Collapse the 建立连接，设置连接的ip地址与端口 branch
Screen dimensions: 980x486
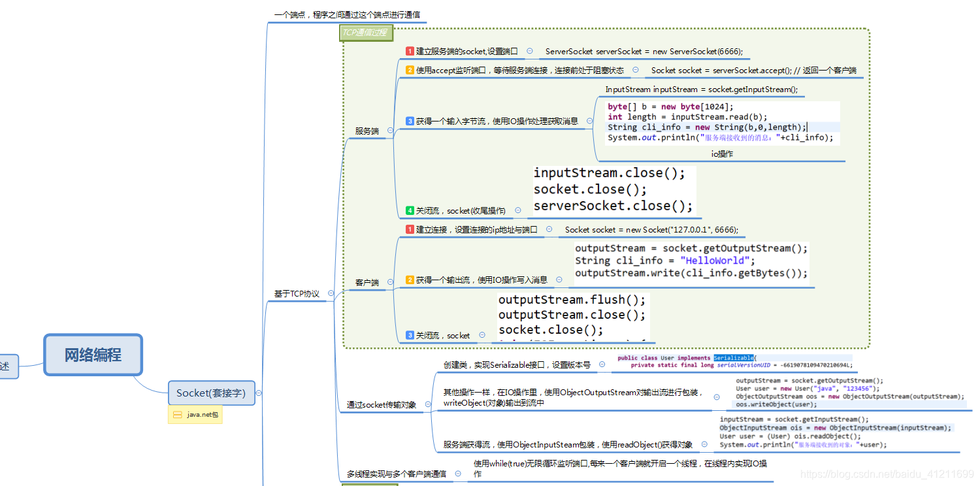[x=549, y=229]
